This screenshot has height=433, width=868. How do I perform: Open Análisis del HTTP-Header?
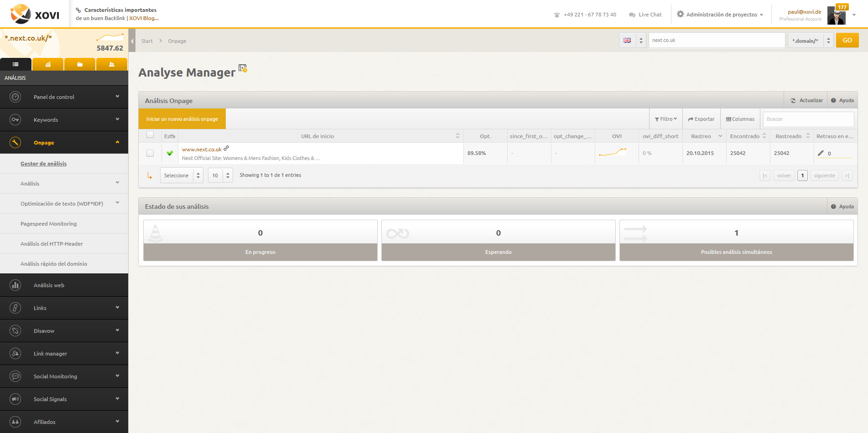tap(52, 244)
